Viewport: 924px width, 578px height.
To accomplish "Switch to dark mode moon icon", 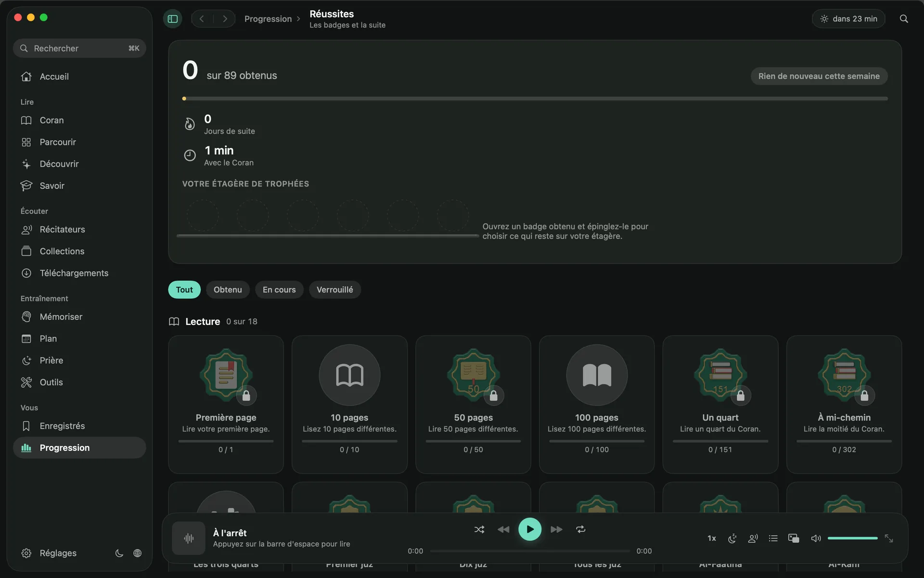I will (119, 553).
